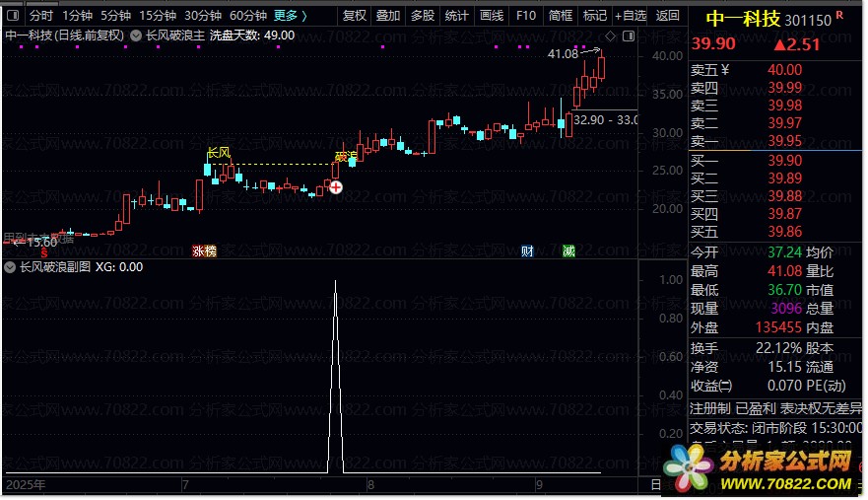
Task: Click the 最高 value 41.08 in quote panel
Action: point(784,271)
